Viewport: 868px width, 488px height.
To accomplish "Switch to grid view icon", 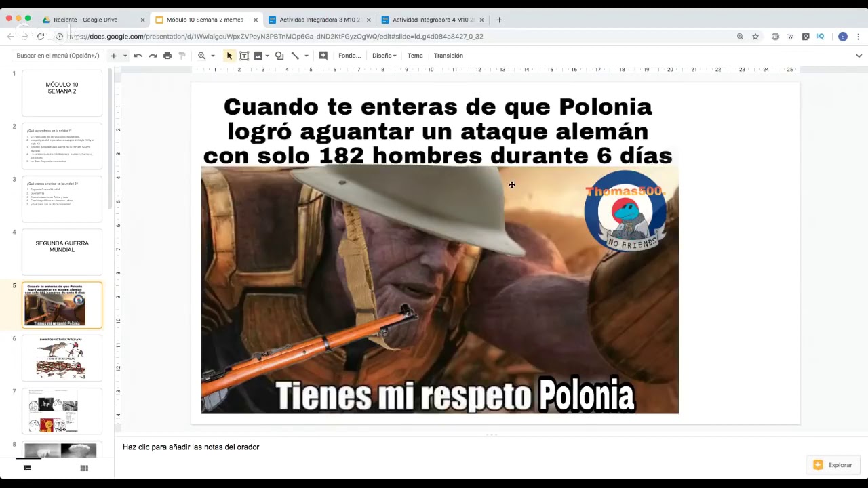I will click(x=84, y=468).
